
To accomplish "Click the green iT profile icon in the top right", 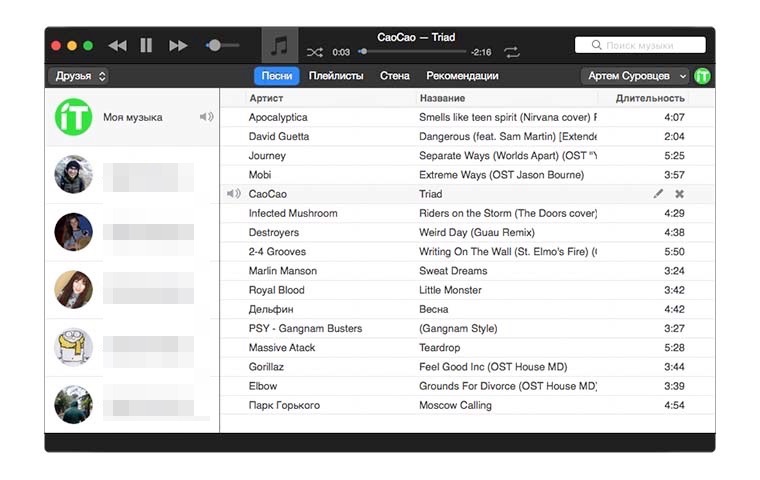I will pyautogui.click(x=703, y=76).
